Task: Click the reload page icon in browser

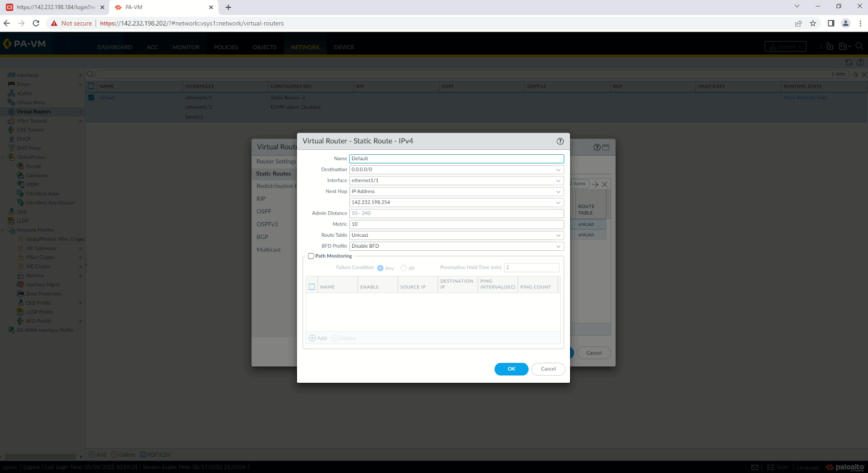Action: [36, 23]
